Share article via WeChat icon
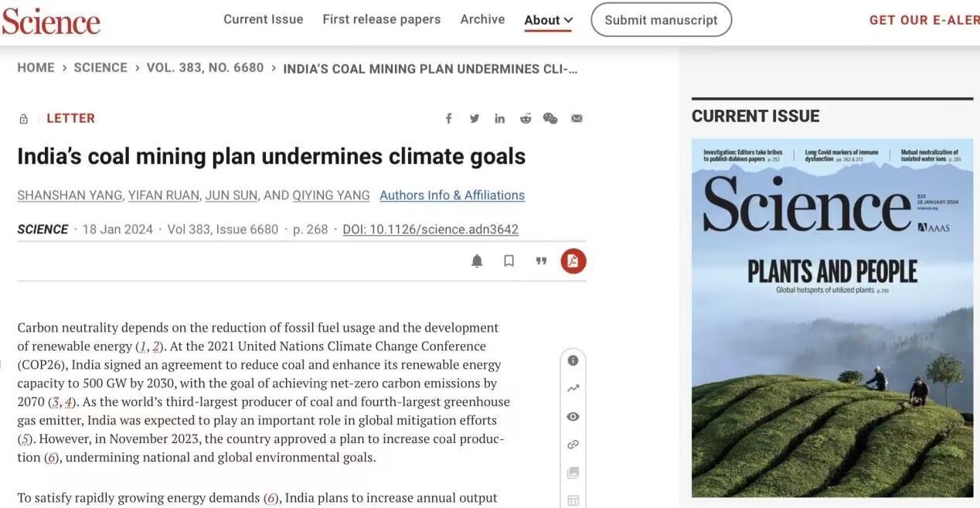Image resolution: width=980 pixels, height=508 pixels. coord(550,118)
